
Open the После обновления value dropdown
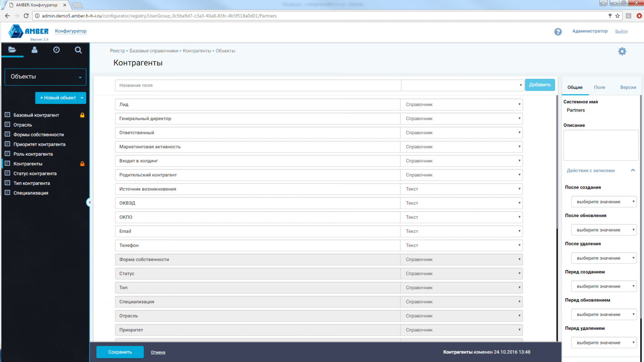point(604,230)
